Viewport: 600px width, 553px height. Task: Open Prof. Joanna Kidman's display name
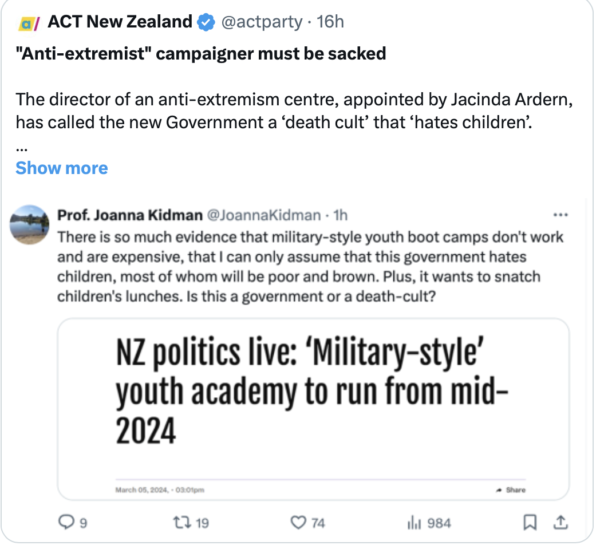tap(130, 215)
